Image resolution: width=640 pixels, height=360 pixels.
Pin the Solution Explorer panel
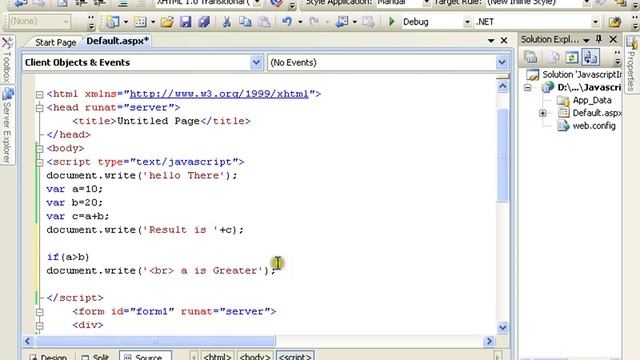click(599, 39)
